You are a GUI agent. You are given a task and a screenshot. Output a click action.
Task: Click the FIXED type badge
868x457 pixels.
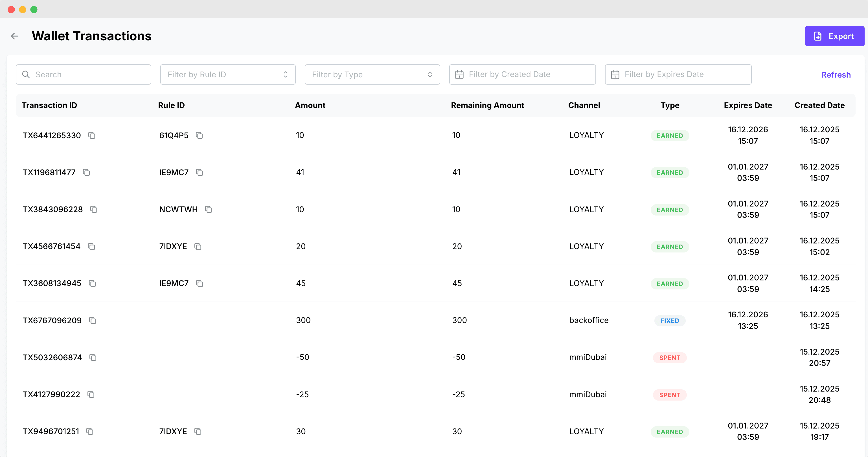(670, 321)
